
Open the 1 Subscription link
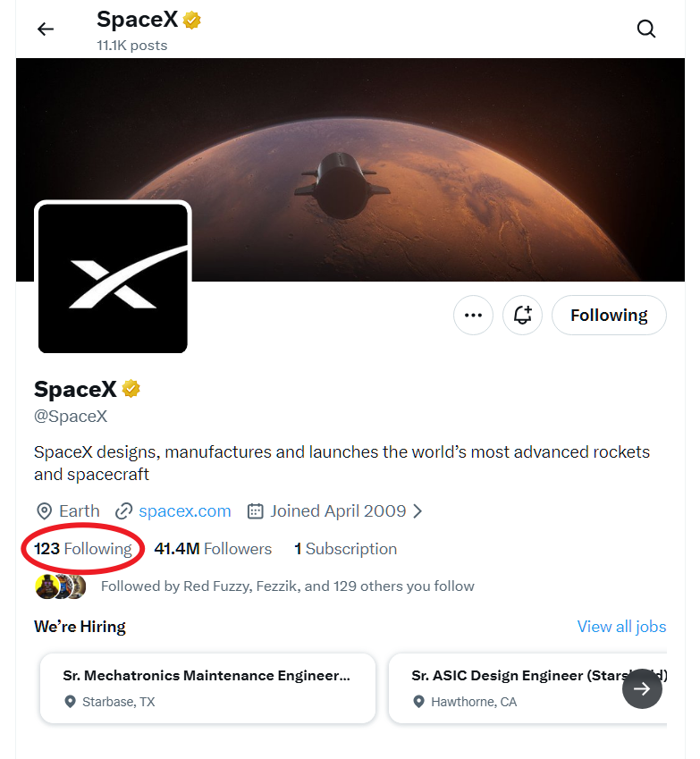[346, 549]
